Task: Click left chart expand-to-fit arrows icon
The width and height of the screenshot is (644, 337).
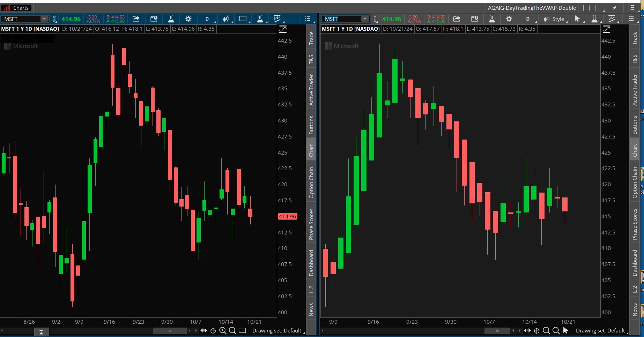Action: (204, 330)
